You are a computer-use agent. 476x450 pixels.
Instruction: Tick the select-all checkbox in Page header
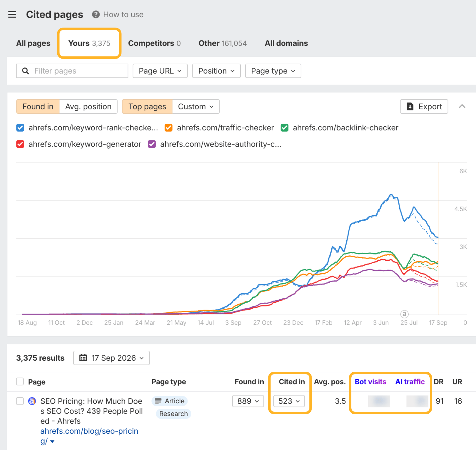[x=20, y=381]
